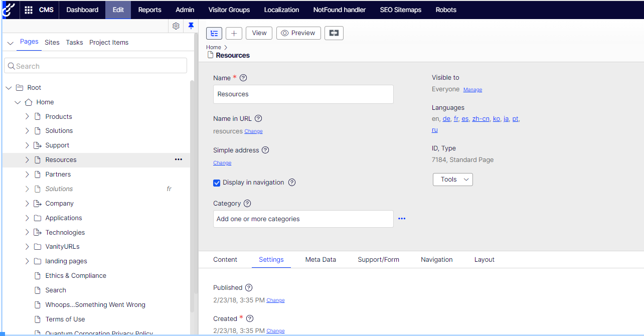Toggle the page tree structure view button
The height and width of the screenshot is (336, 644).
(x=214, y=33)
